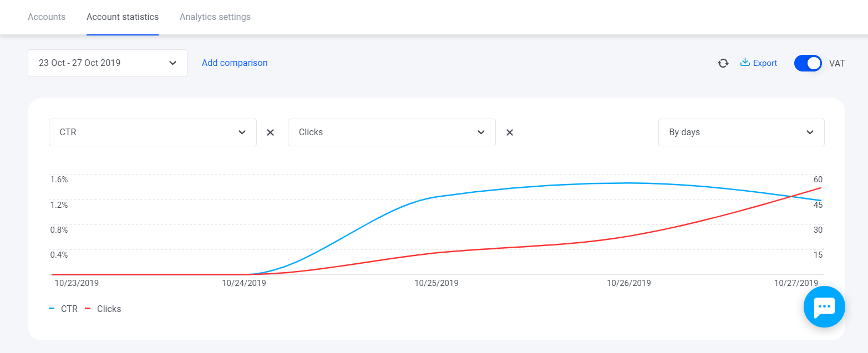Click the 10/26/2019 axis date label

tap(629, 283)
